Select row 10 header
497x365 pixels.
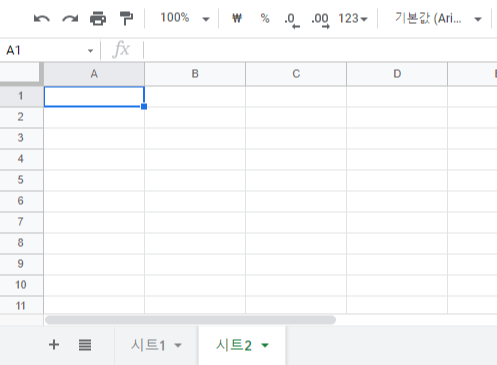point(21,285)
